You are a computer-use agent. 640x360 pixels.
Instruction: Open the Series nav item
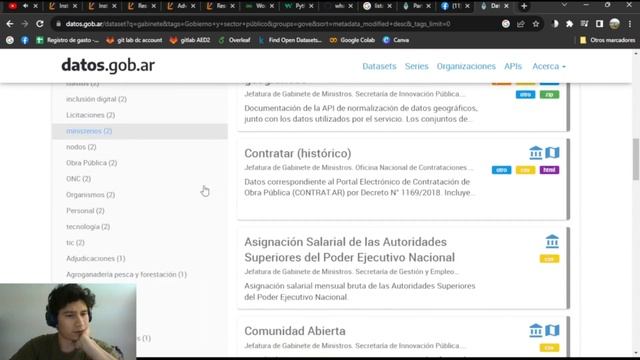416,66
